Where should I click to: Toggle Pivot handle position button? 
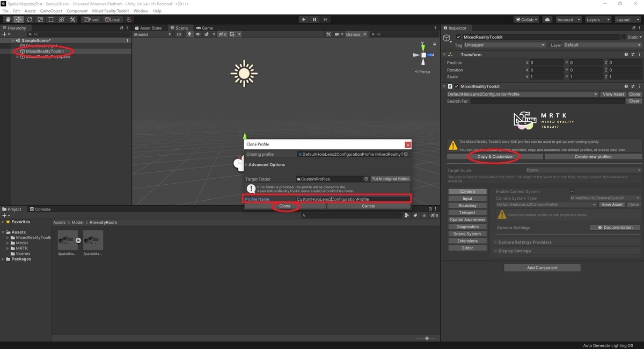[91, 19]
